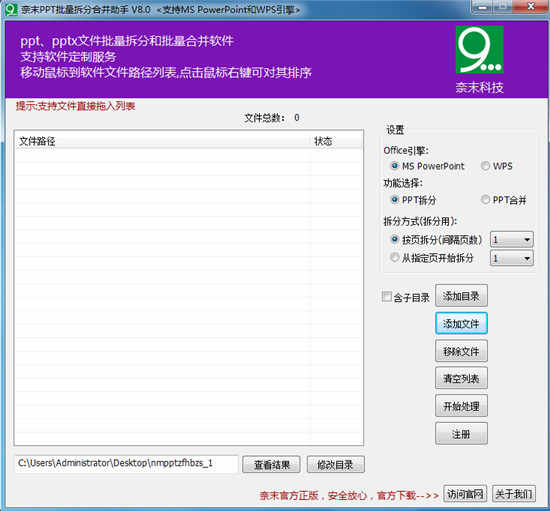Click the 关于我们 button

pos(514,494)
